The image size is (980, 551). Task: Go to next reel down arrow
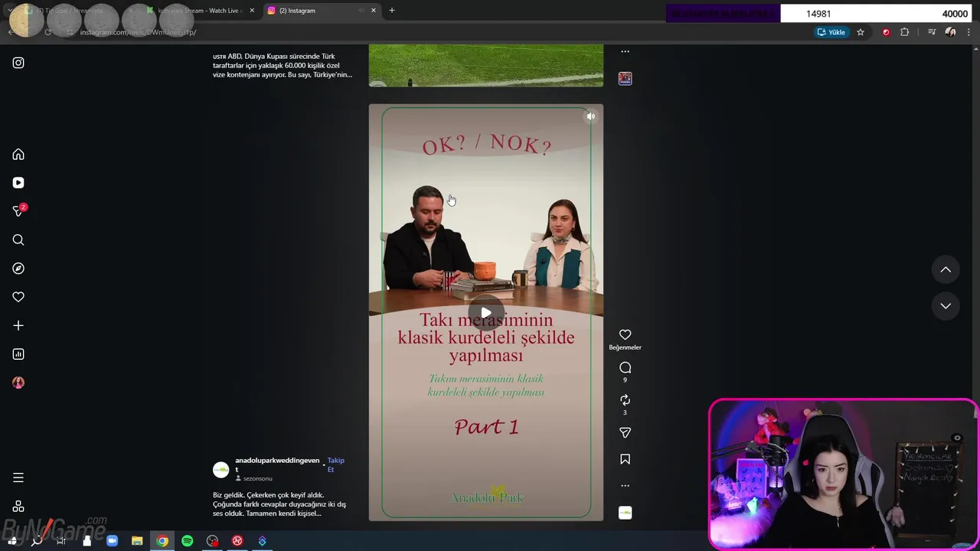click(x=946, y=306)
